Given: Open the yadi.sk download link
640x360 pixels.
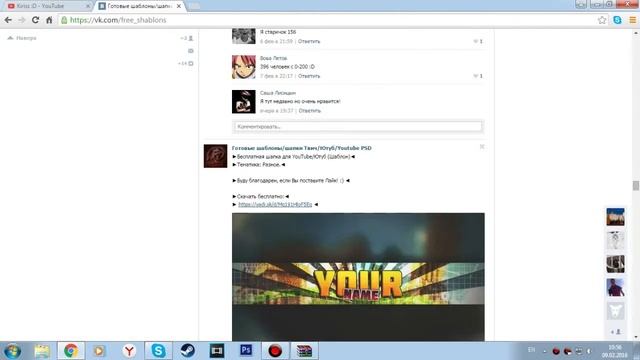Looking at the screenshot, I should pyautogui.click(x=275, y=204).
